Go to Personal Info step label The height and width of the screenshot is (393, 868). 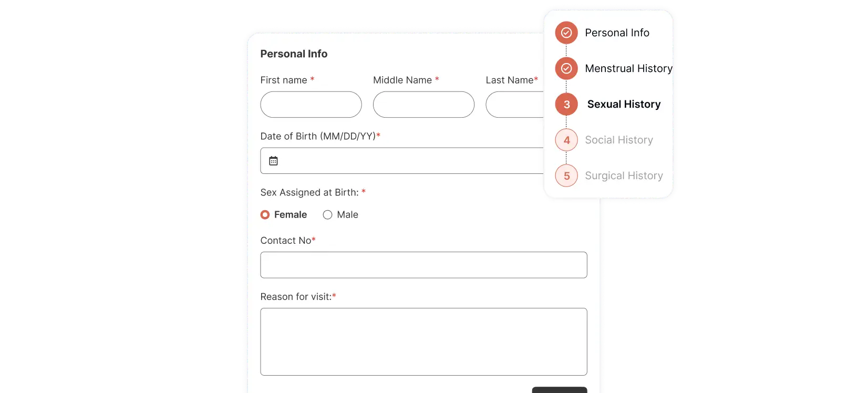click(x=617, y=33)
